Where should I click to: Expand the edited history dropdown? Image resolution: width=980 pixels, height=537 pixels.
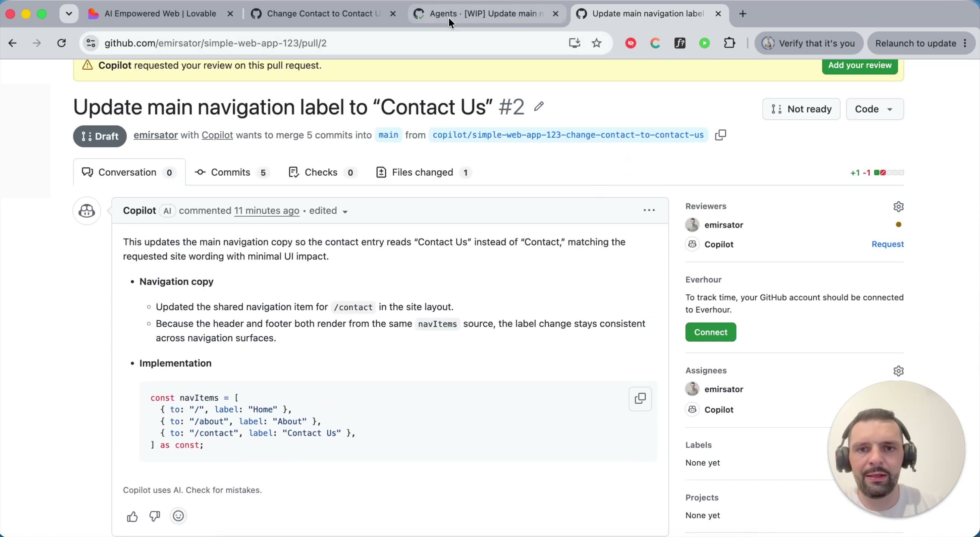328,211
